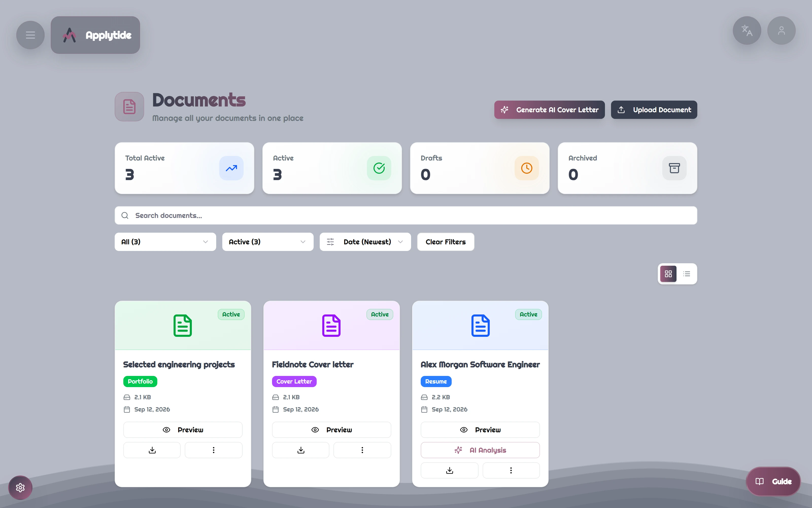The height and width of the screenshot is (508, 812).
Task: Preview Selected engineering projects
Action: tap(183, 430)
